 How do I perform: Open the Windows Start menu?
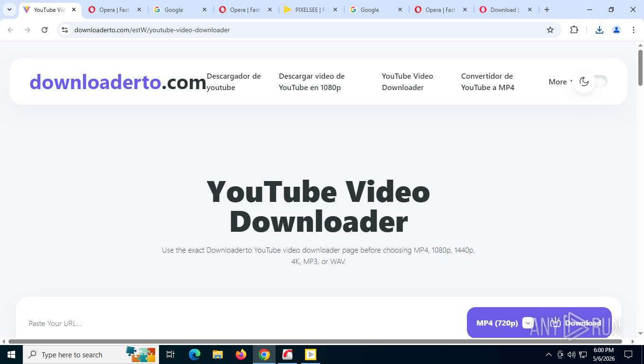point(11,355)
